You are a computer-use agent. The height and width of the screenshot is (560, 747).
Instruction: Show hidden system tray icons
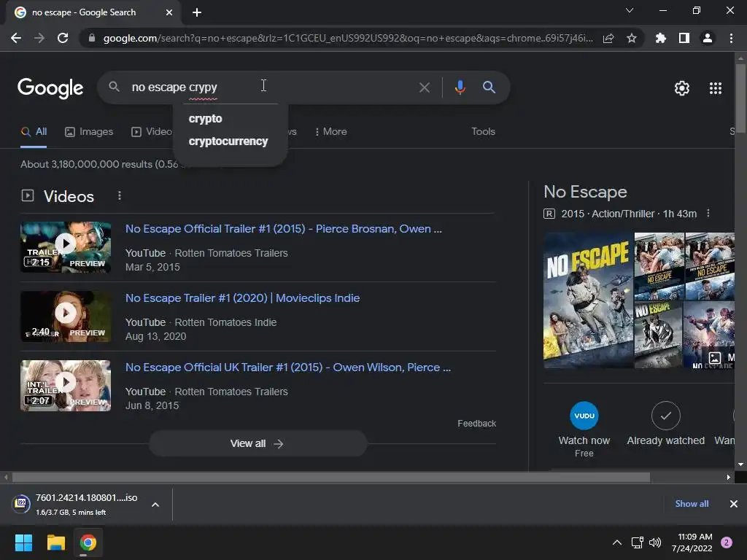click(616, 542)
